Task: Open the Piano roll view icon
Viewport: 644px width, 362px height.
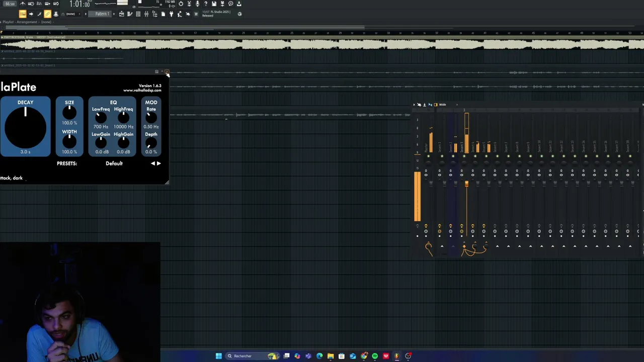Action: tap(130, 14)
